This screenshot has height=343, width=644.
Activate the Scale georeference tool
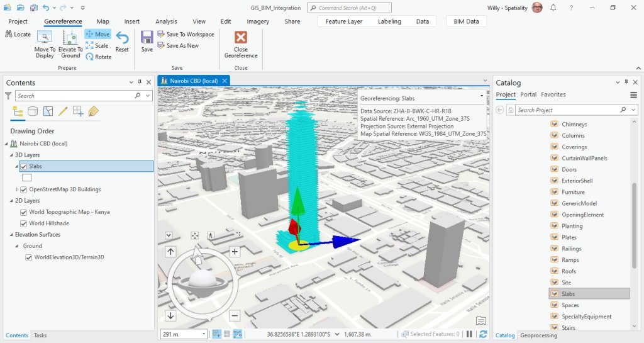pos(97,45)
